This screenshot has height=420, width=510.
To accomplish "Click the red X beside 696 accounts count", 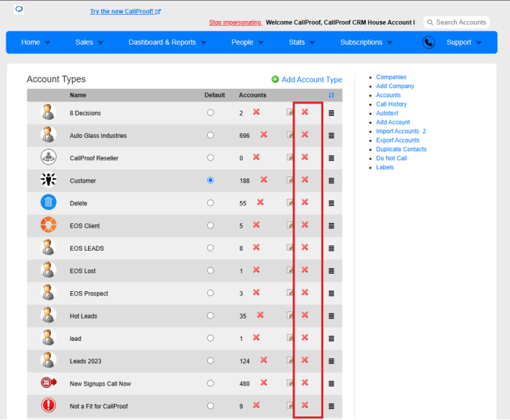I will pyautogui.click(x=264, y=134).
